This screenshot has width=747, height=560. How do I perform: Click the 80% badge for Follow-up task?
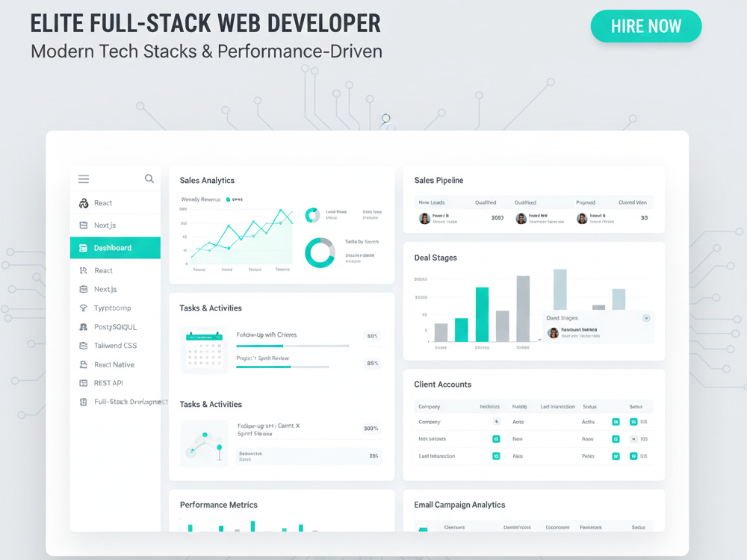372,336
